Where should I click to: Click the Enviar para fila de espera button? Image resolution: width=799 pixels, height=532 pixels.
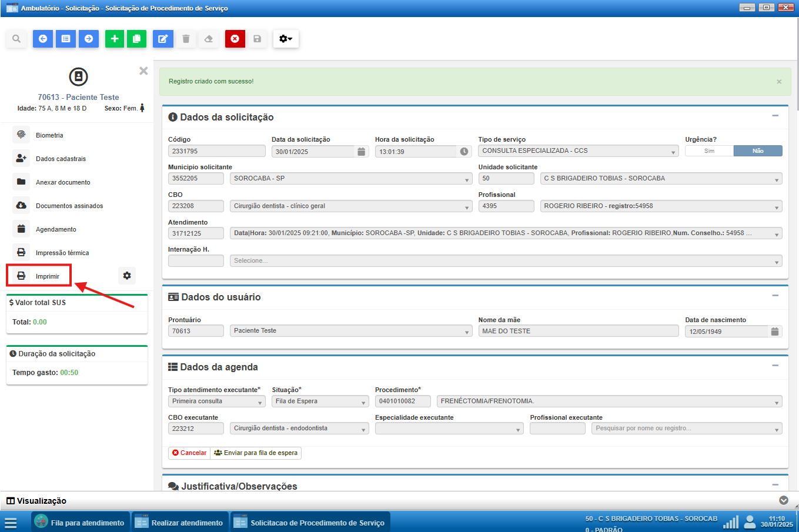pos(256,453)
